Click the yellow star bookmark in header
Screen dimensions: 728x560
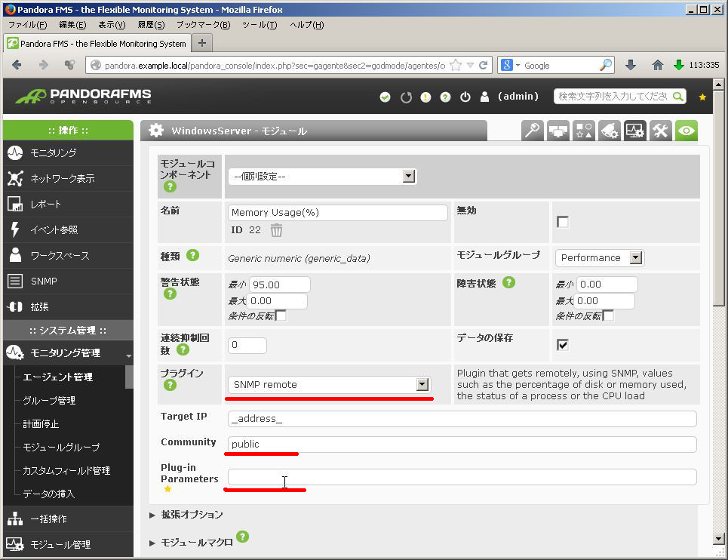click(x=702, y=97)
